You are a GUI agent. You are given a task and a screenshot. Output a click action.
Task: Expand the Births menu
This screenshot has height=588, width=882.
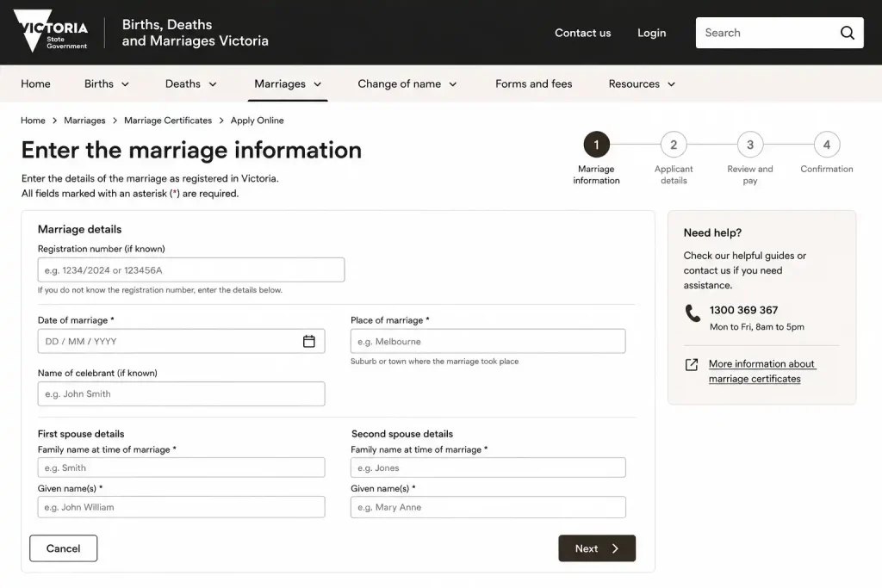(x=107, y=84)
